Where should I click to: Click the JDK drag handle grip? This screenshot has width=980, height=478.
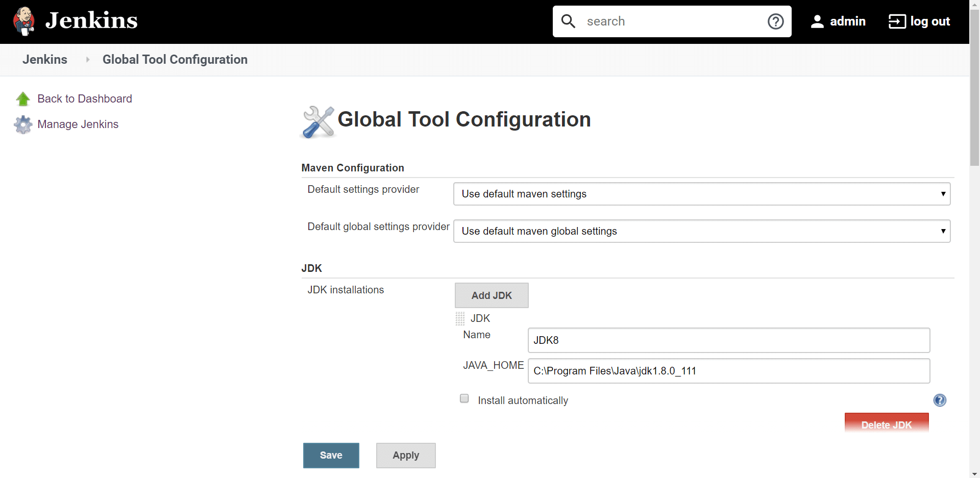(x=460, y=319)
